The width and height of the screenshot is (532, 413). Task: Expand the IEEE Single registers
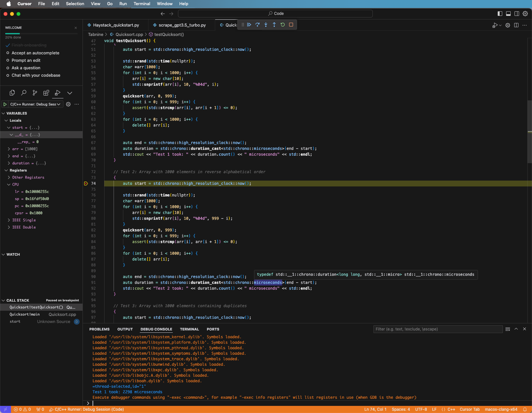9,220
